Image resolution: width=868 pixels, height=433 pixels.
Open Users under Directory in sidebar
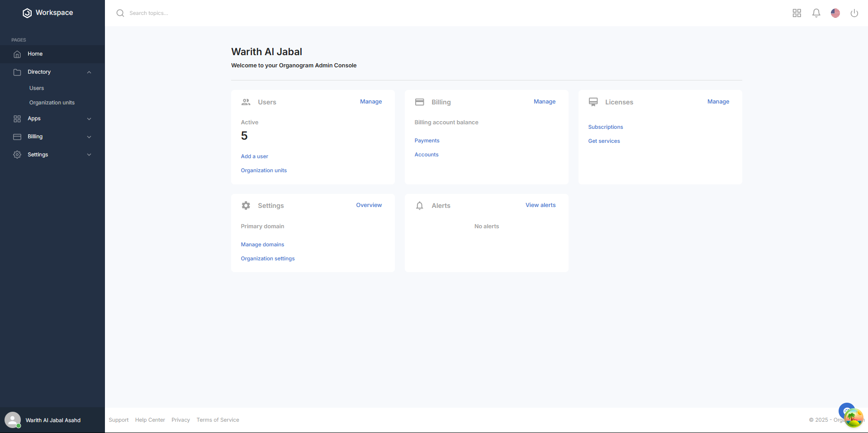(37, 88)
